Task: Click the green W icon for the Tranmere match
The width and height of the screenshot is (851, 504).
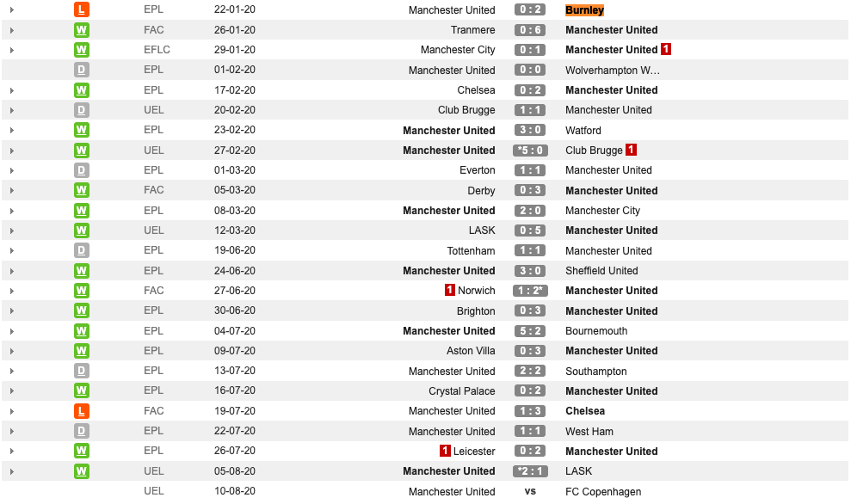Action: pos(82,30)
